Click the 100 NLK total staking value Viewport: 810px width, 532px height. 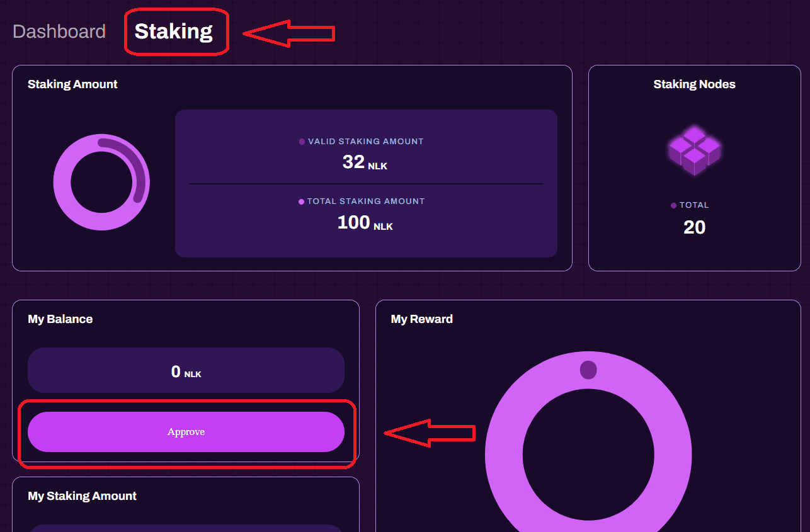[x=365, y=222]
